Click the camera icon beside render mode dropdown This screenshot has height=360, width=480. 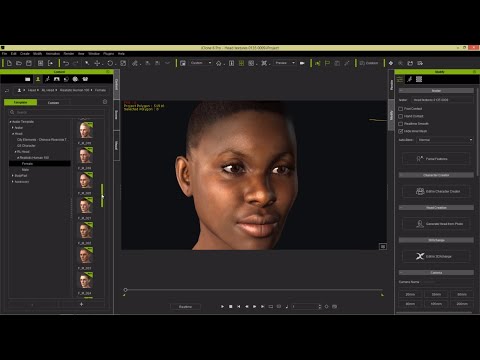pos(302,63)
